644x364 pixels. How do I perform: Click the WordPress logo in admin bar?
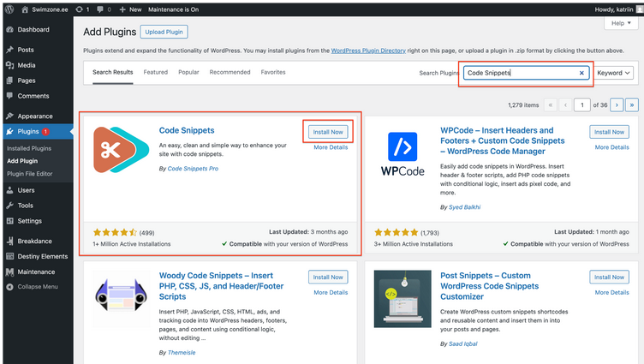point(9,9)
